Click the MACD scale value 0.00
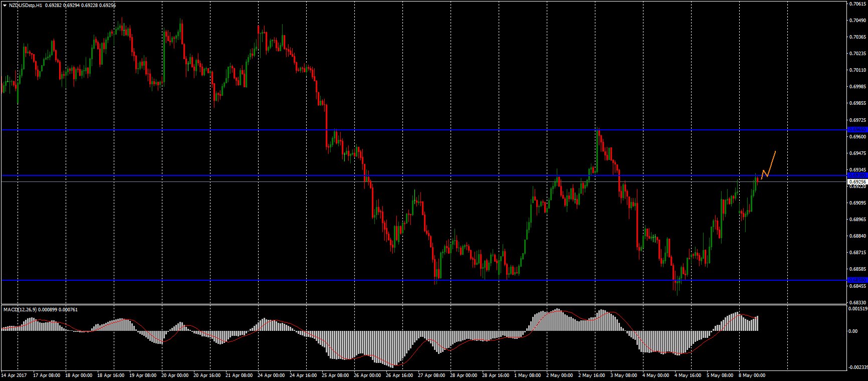The height and width of the screenshot is (381, 868). [852, 331]
